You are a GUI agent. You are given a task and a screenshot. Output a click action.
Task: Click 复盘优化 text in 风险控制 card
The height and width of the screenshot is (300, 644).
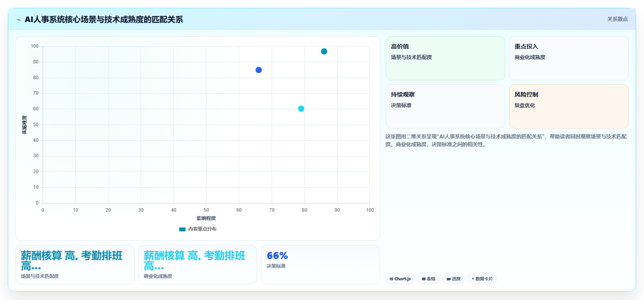tap(525, 105)
